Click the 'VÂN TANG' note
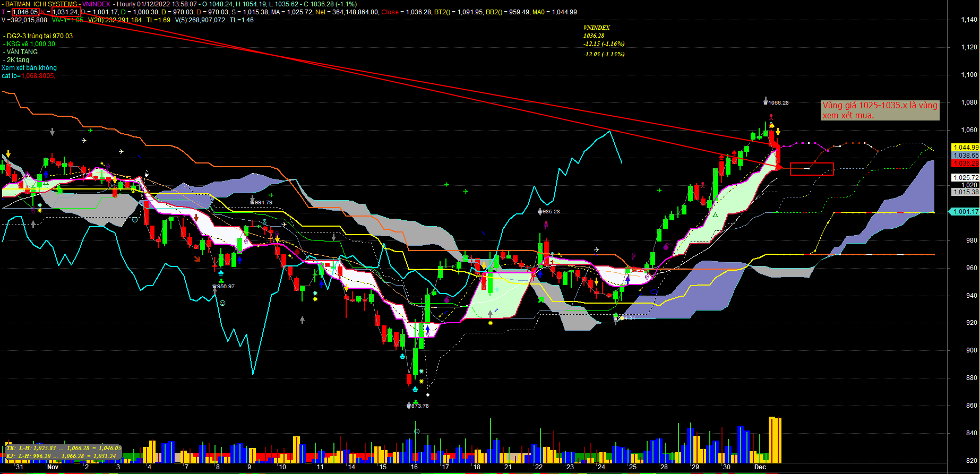 click(x=21, y=52)
